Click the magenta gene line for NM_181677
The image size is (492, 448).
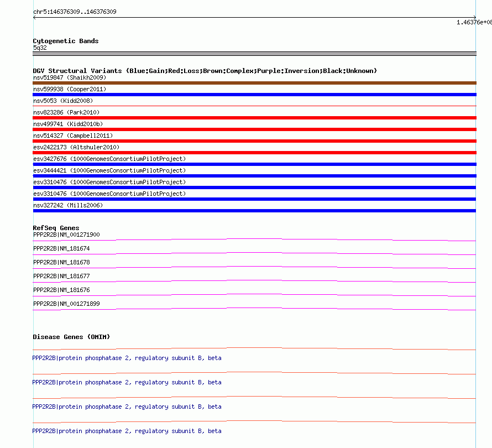(x=254, y=282)
